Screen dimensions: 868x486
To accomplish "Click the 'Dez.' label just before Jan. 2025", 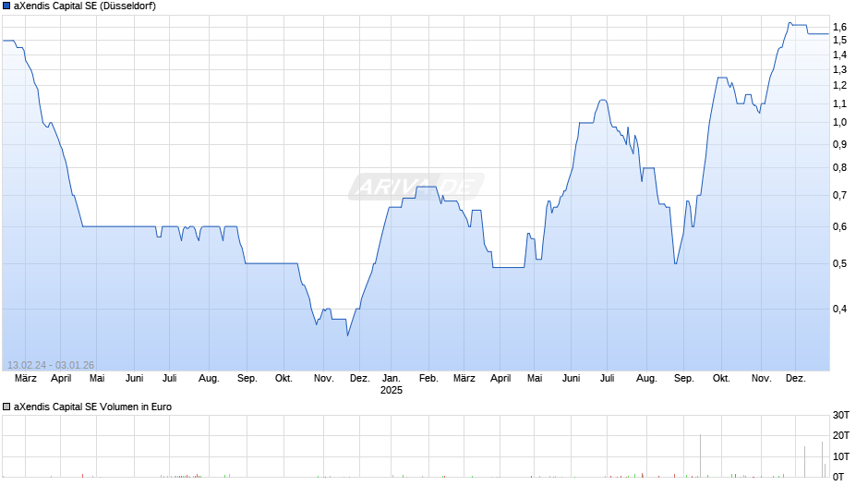I will pos(360,378).
